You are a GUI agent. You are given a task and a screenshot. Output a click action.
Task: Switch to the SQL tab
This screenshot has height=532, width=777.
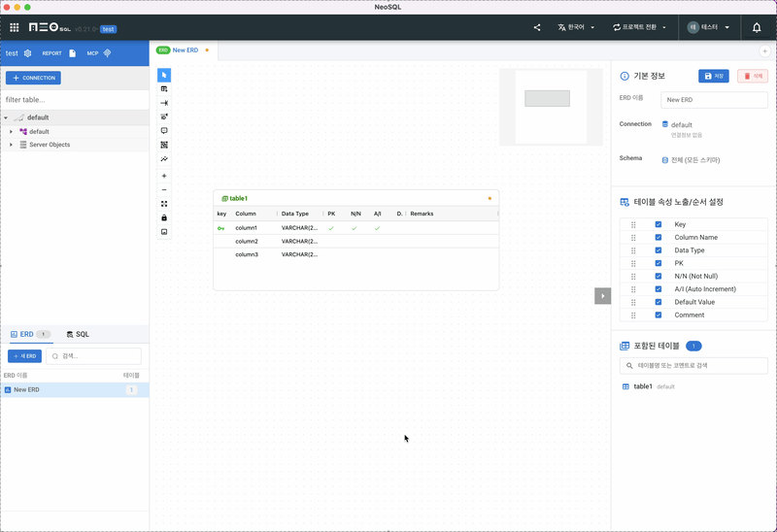(78, 334)
